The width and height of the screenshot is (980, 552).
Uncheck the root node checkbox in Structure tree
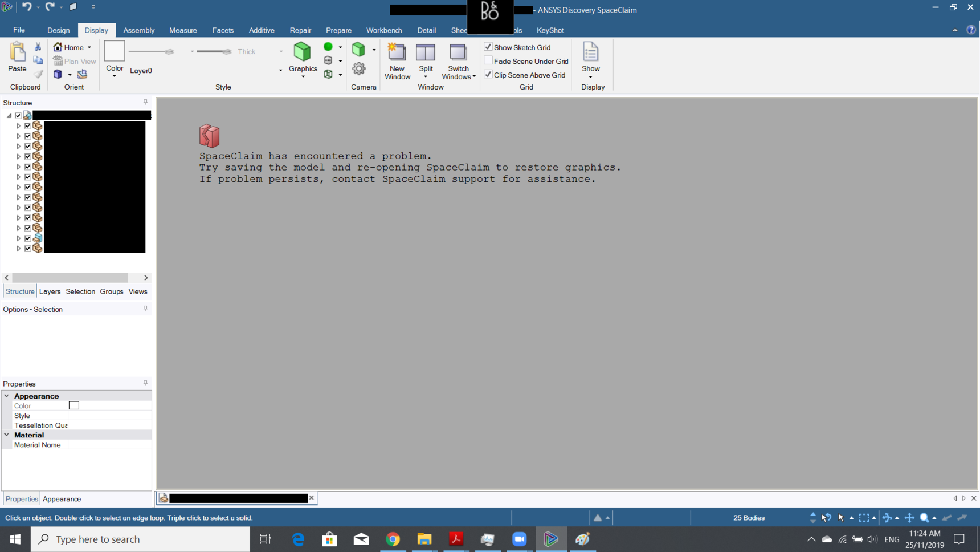[x=18, y=115]
